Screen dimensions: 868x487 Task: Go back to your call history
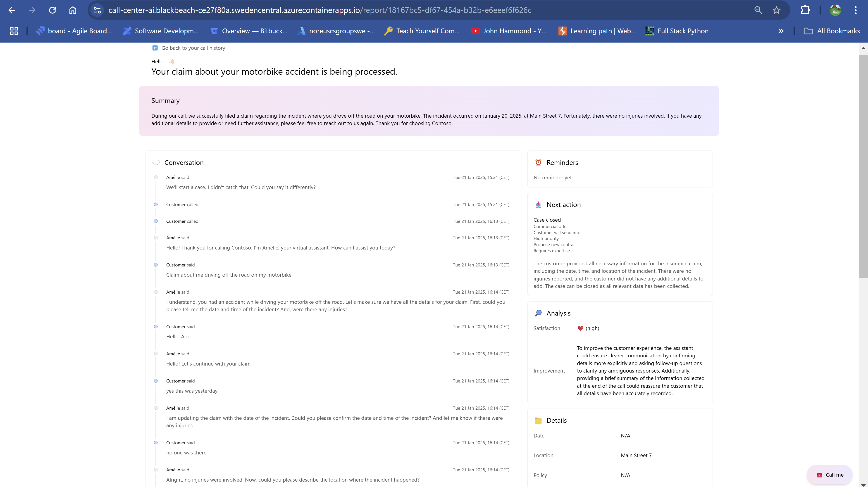pyautogui.click(x=193, y=48)
